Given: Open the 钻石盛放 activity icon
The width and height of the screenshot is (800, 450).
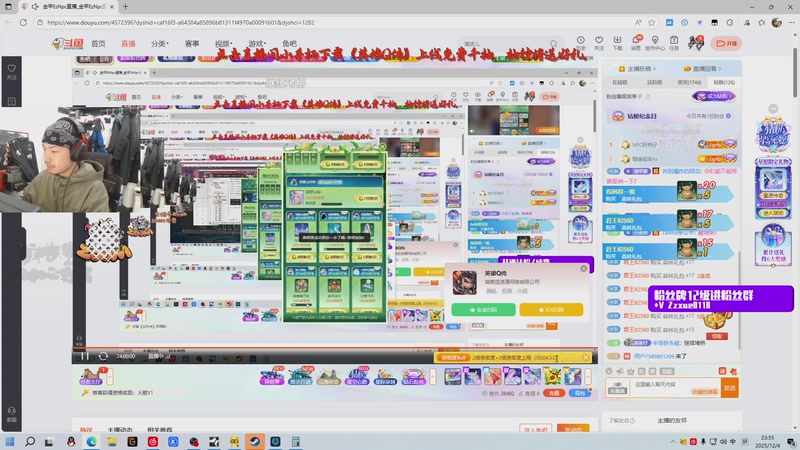Looking at the screenshot, I should pyautogui.click(x=413, y=377).
